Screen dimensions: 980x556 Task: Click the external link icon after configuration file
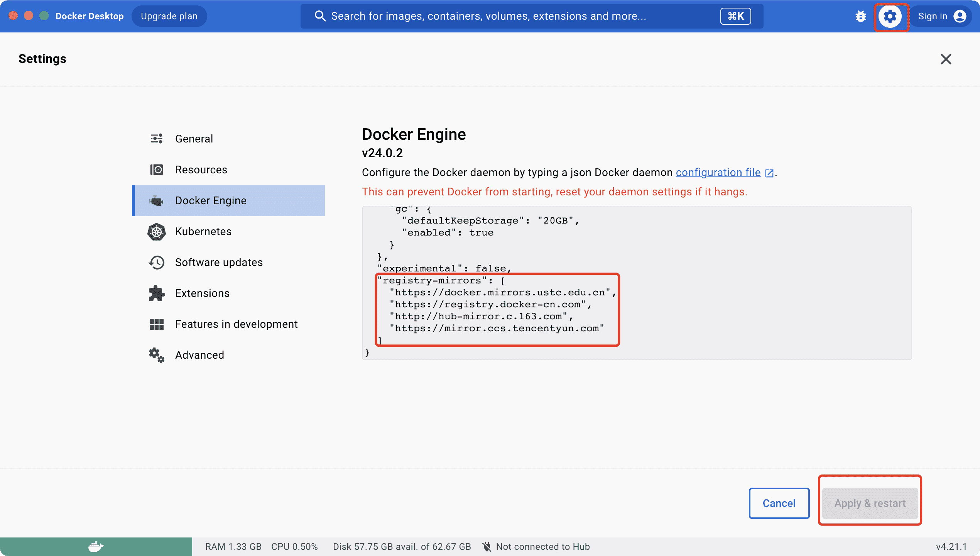[769, 173]
